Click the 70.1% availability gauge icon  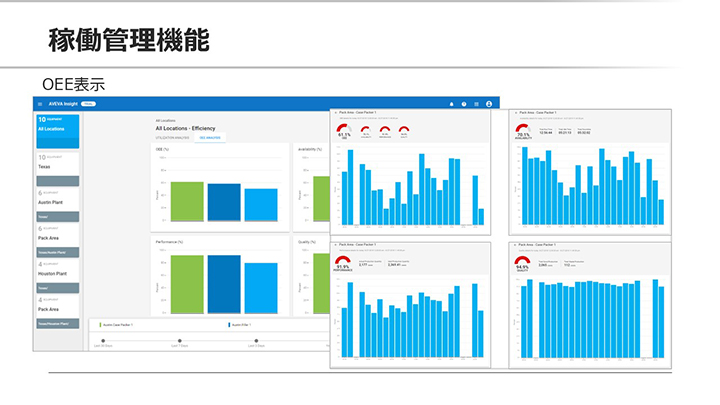coord(523,131)
